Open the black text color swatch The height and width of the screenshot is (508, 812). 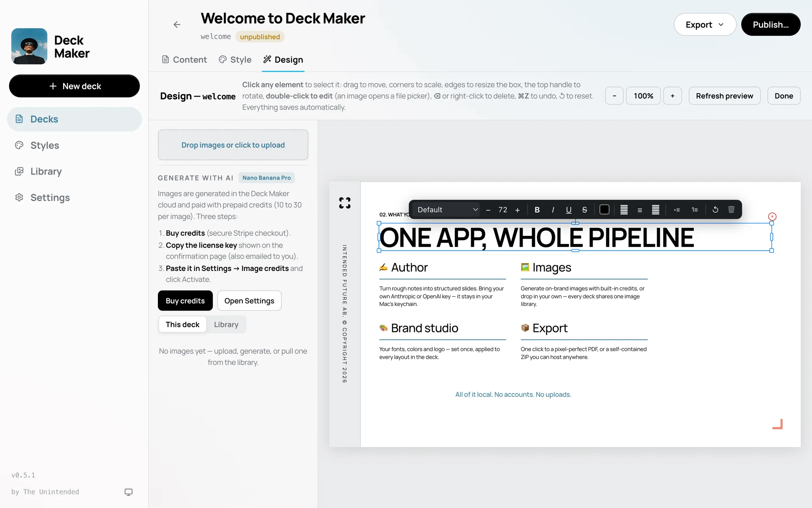pyautogui.click(x=604, y=210)
